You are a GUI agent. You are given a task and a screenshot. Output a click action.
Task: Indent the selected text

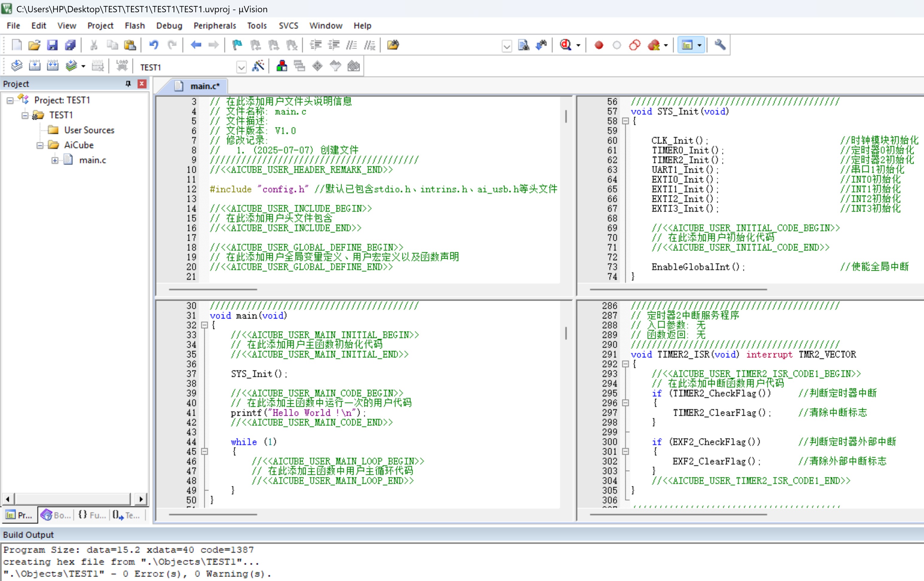point(316,45)
